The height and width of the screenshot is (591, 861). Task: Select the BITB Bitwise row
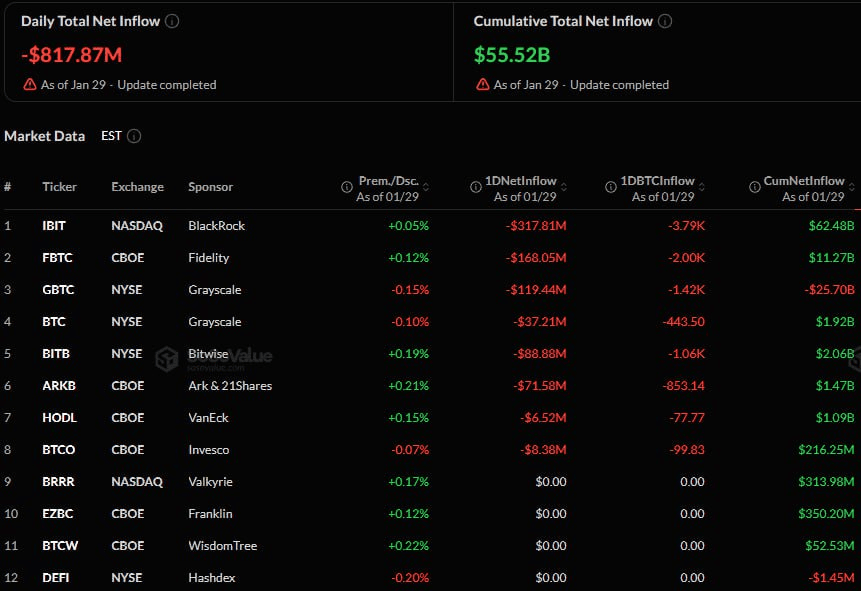click(x=55, y=353)
